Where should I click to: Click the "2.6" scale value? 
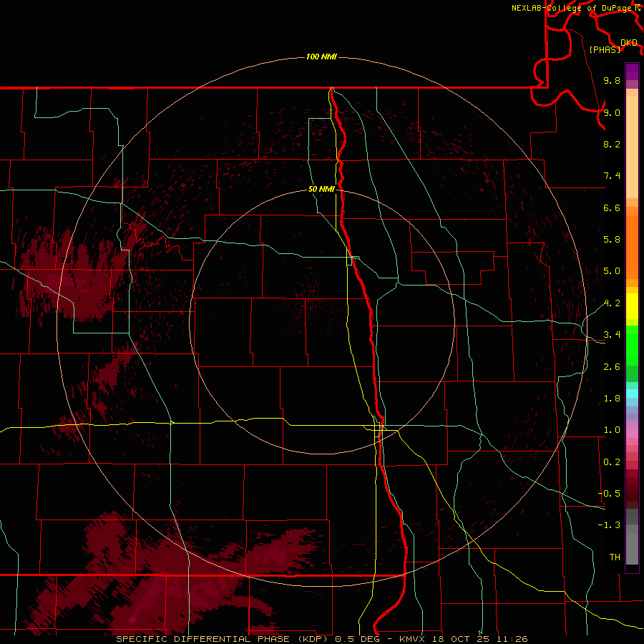tap(612, 367)
